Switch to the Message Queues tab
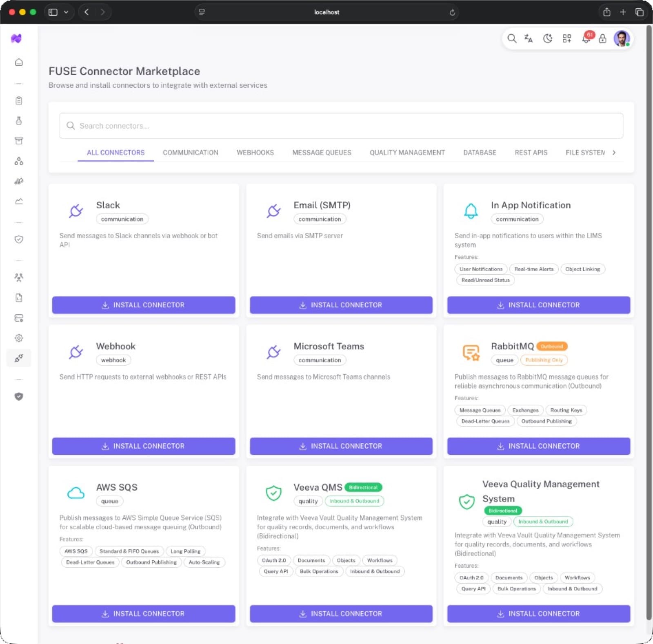Screen dimensions: 653x644 coord(322,152)
